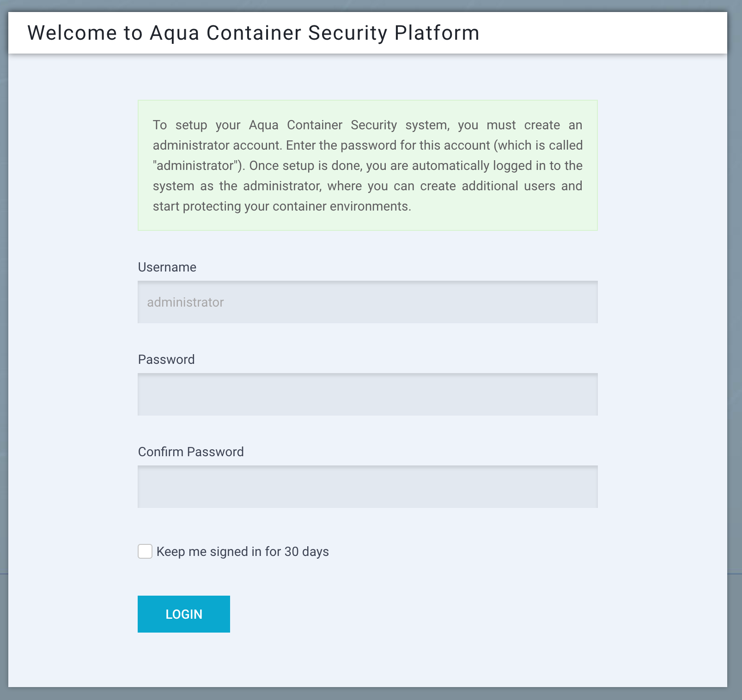Click the green setup instructions box
The image size is (742, 700).
[x=367, y=165]
